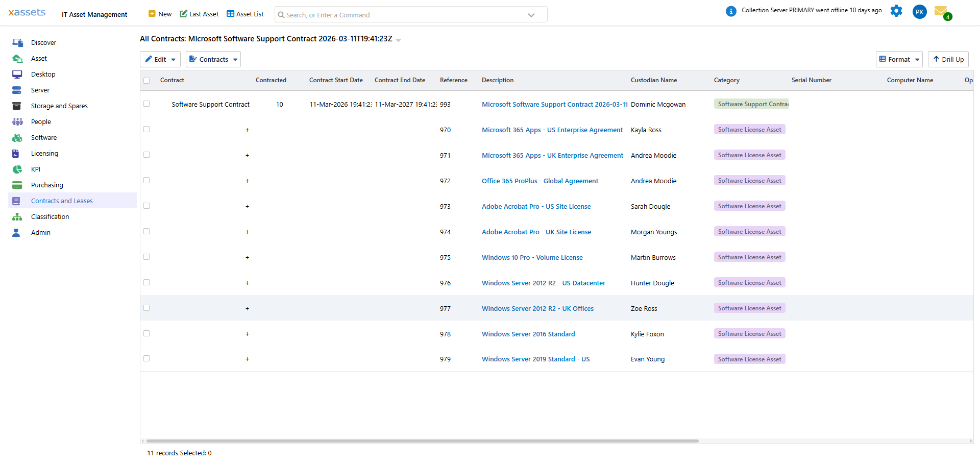The width and height of the screenshot is (980, 465).
Task: Open the messages envelope showing 4 notifications
Action: click(942, 11)
